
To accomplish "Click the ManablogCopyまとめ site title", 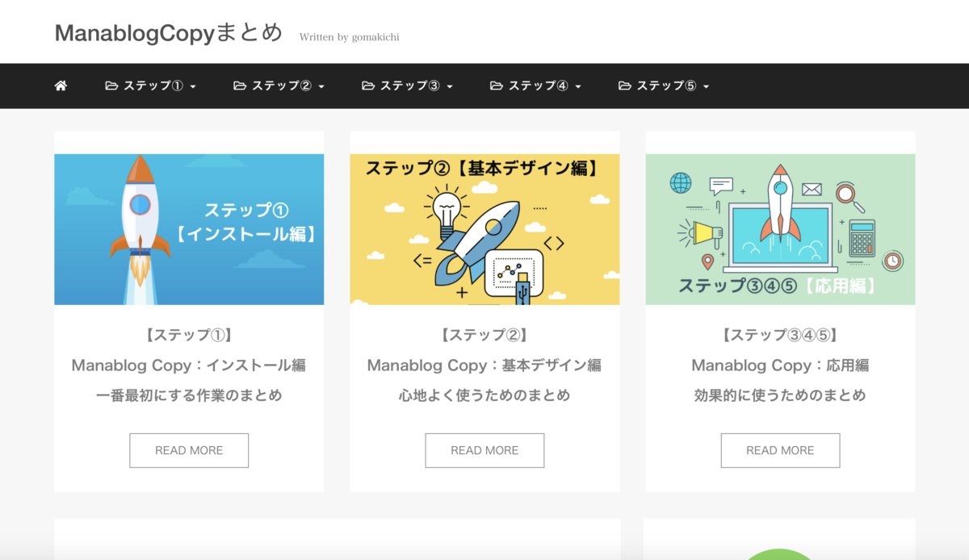I will (169, 33).
